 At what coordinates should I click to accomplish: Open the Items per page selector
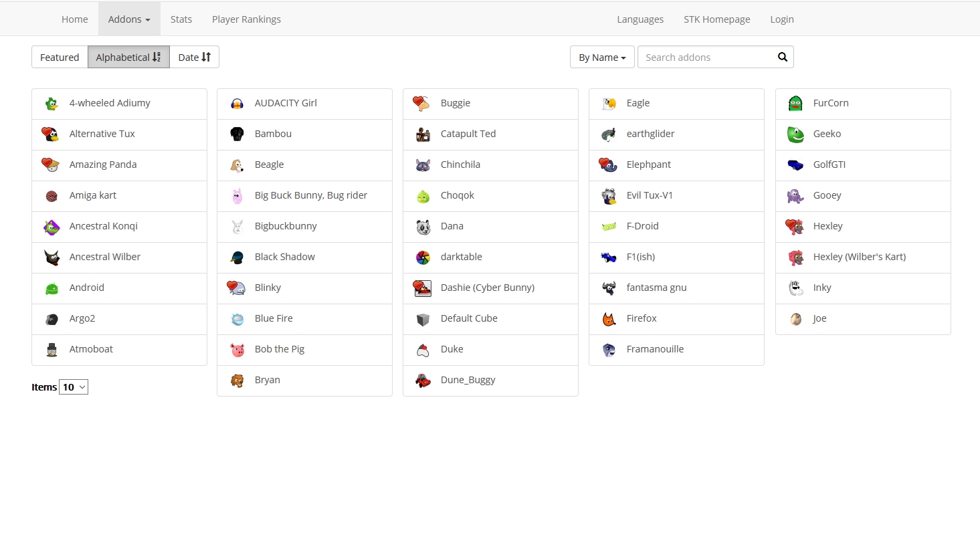74,387
